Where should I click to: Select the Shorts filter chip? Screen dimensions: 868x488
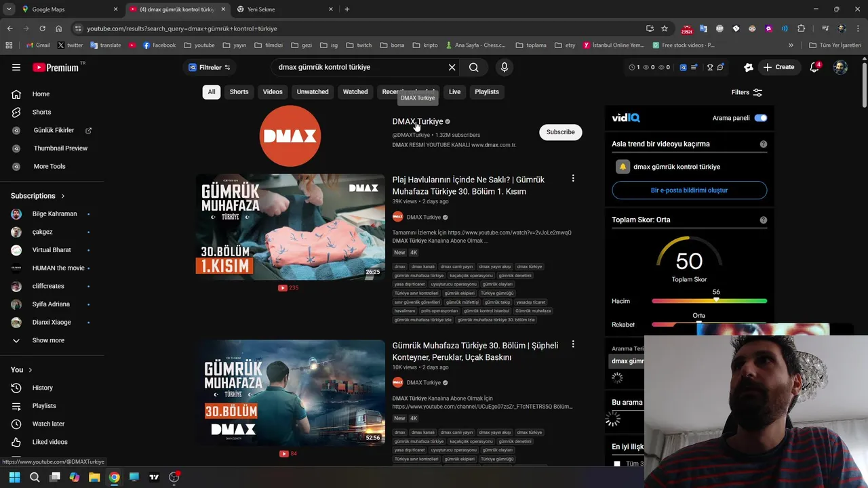(x=239, y=92)
